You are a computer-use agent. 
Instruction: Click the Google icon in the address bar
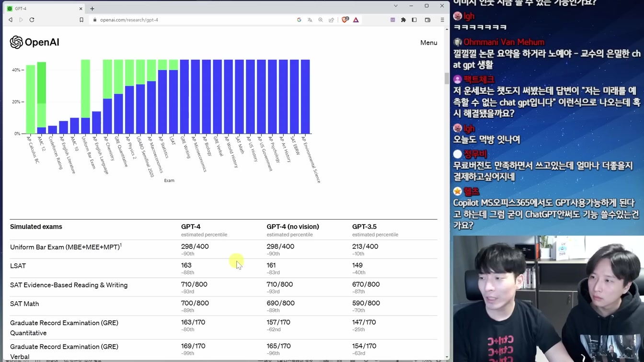[299, 20]
